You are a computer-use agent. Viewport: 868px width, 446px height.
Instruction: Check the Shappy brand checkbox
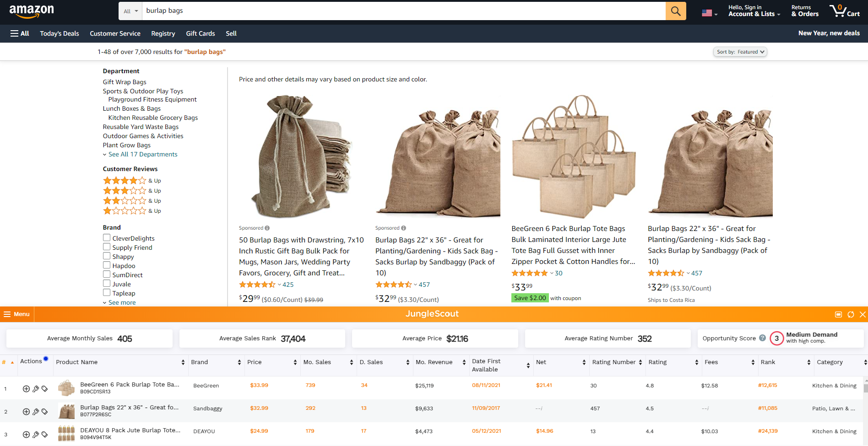coord(107,256)
